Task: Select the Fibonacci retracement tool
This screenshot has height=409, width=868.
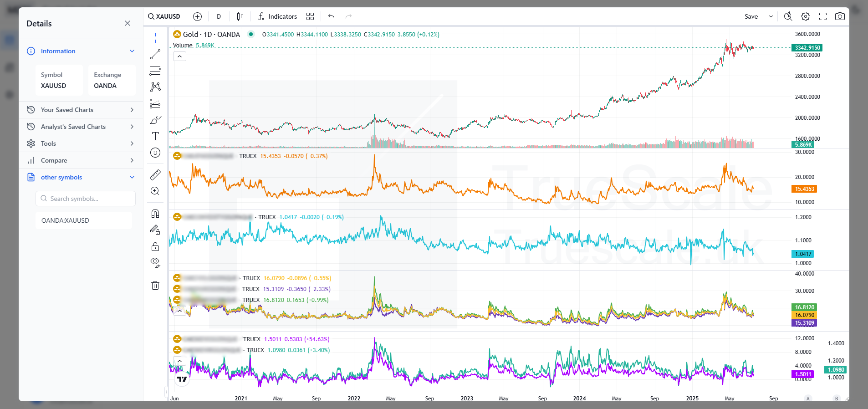Action: 155,71
